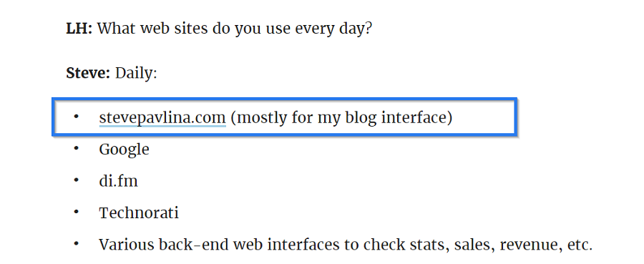644x264 pixels.
Task: Click the bullet before stevepavlina.com
Action: point(76,117)
